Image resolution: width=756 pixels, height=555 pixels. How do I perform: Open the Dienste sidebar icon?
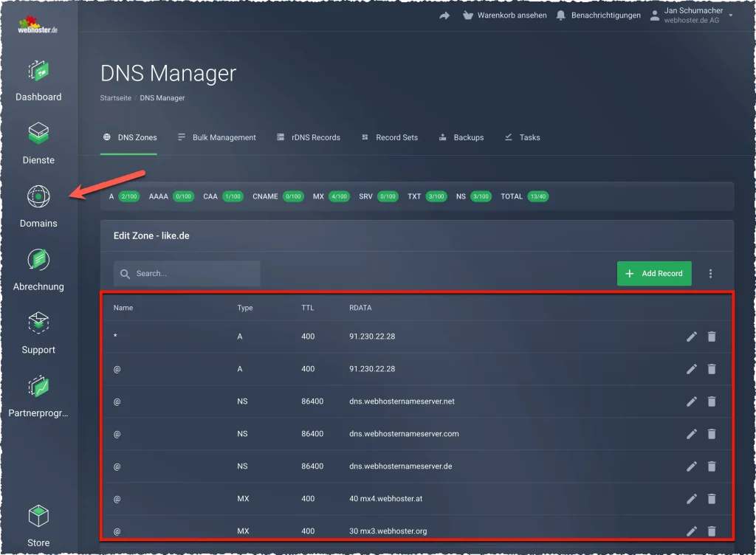point(38,133)
